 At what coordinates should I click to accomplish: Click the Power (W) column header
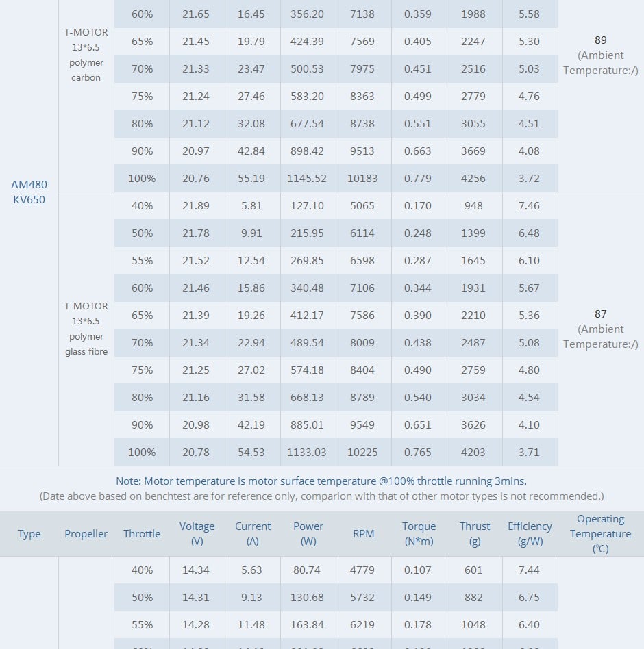308,533
